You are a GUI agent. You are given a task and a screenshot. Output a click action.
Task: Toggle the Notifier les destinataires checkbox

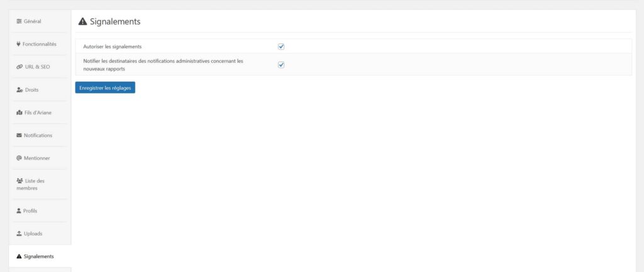[x=281, y=65]
